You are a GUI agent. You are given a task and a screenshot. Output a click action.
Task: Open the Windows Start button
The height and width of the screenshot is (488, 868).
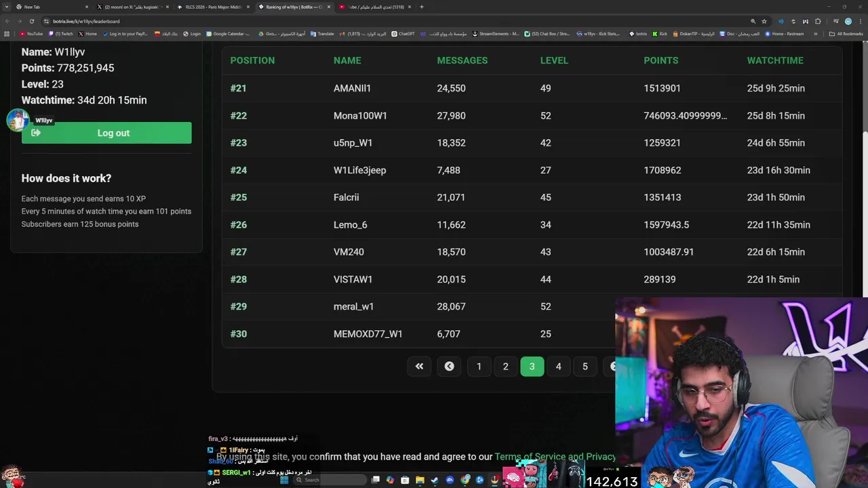tap(284, 480)
